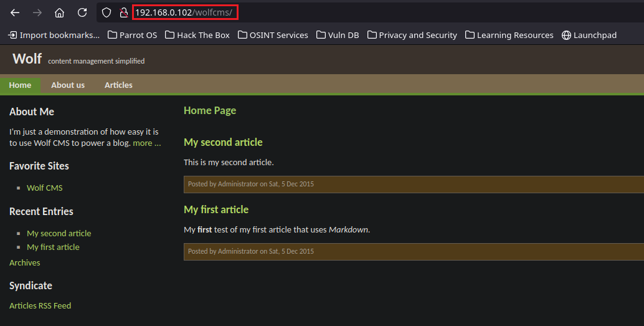This screenshot has height=326, width=644.
Task: Open the My second article heading link
Action: (x=223, y=142)
